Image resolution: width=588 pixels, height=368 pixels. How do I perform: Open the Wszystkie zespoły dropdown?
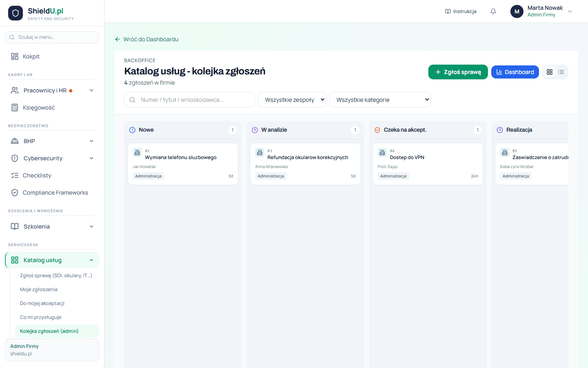292,100
